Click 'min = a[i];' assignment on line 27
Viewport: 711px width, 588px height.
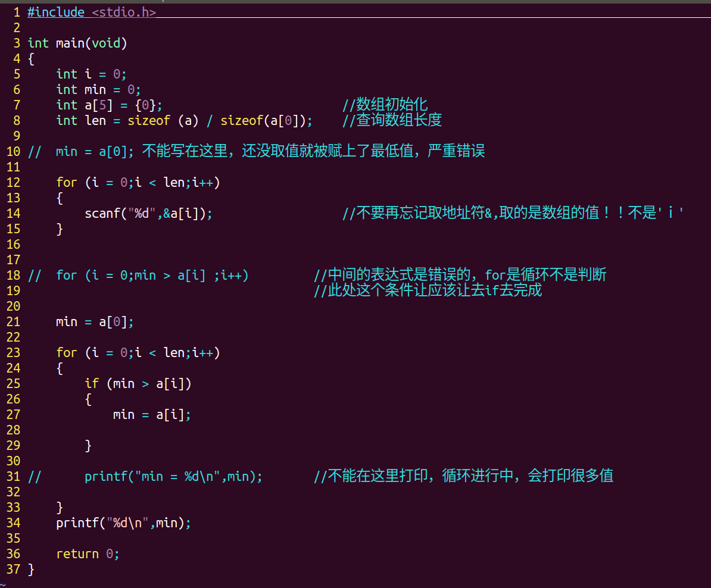[x=152, y=414]
